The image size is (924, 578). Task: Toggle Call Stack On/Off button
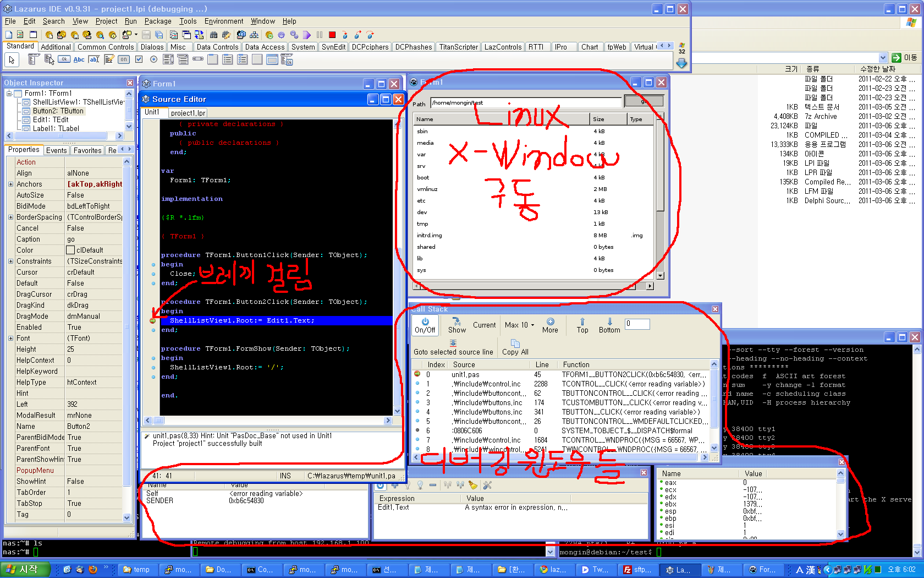point(425,325)
